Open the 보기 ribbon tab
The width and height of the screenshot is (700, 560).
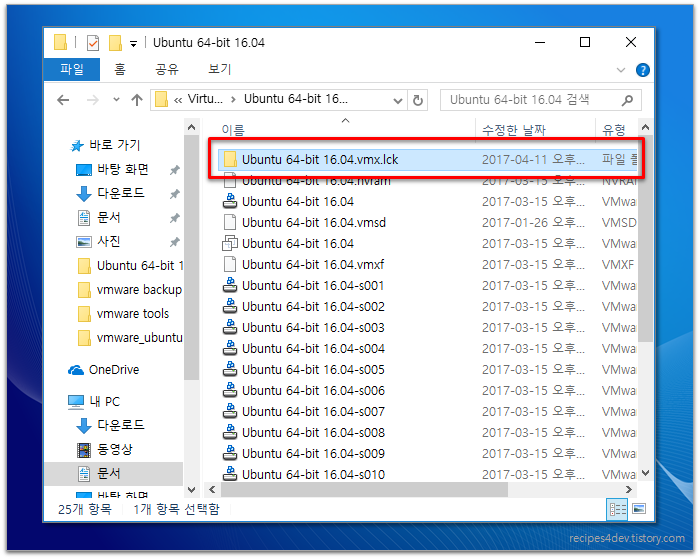[219, 69]
